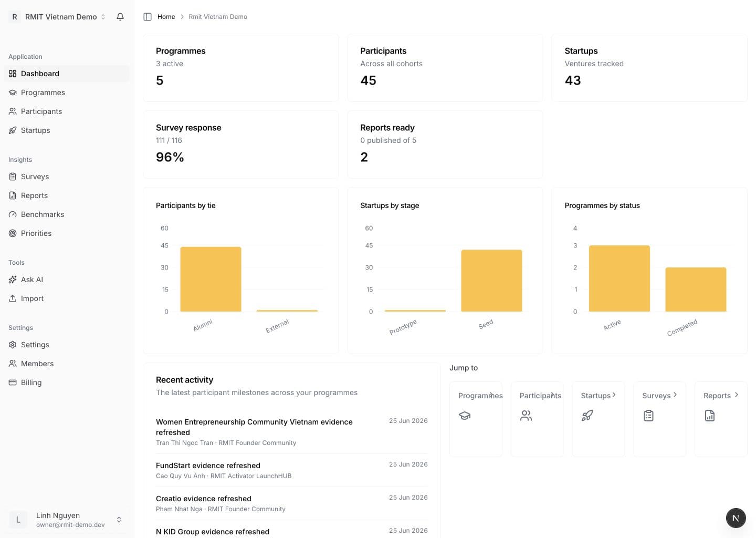This screenshot has width=756, height=538.
Task: Click owner@rmit-demo.dev email text
Action: point(70,525)
